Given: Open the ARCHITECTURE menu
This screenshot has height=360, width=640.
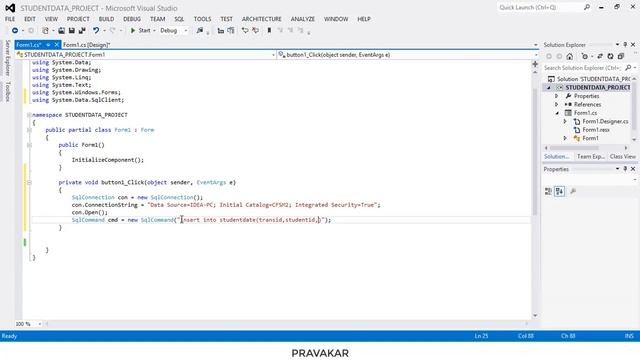Looking at the screenshot, I should (x=262, y=19).
